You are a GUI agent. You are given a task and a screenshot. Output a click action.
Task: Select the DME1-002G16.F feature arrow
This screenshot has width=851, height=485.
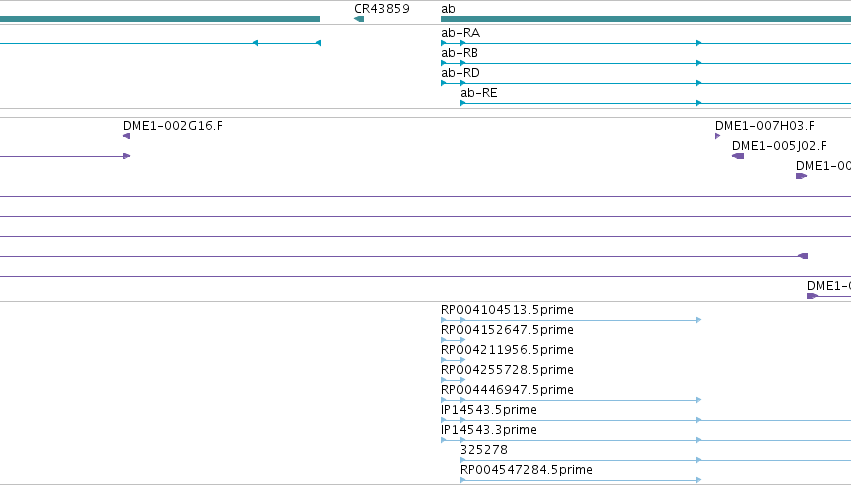point(126,136)
